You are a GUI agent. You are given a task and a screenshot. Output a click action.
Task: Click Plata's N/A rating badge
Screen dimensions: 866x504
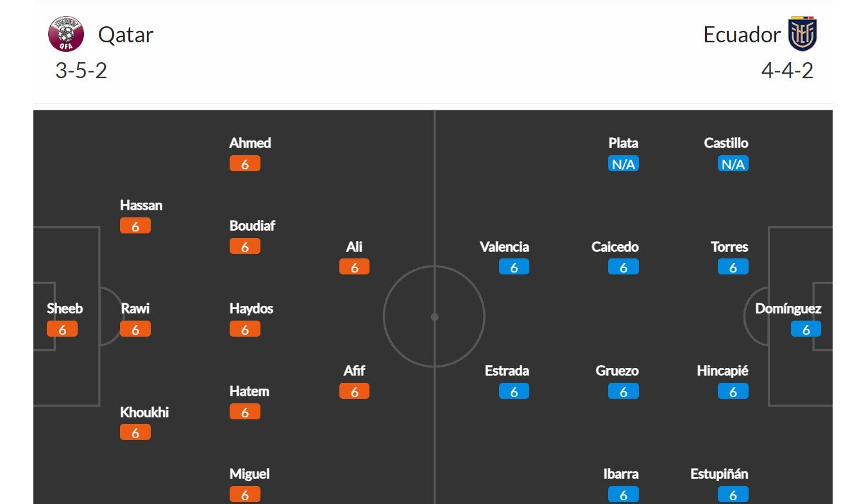pos(624,164)
